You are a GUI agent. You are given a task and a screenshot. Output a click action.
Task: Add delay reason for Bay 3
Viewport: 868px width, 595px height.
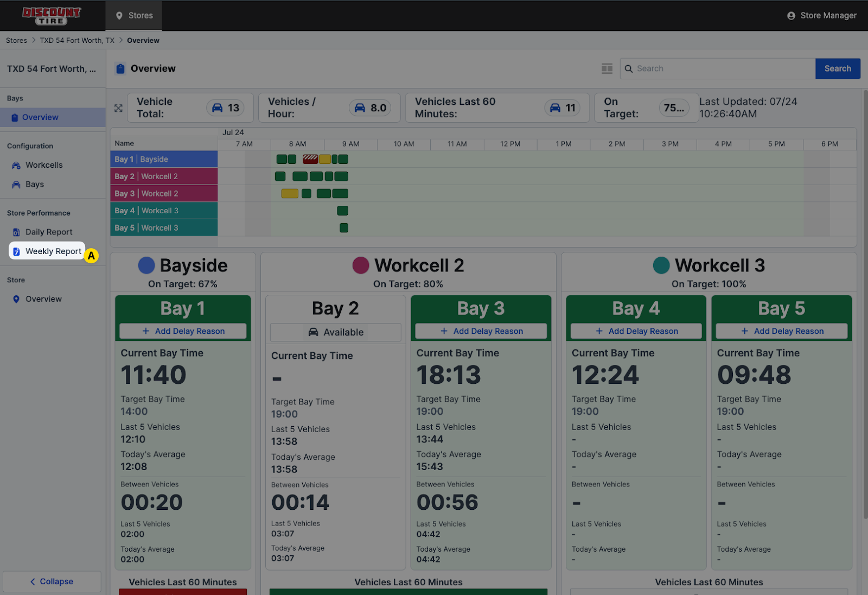481,331
